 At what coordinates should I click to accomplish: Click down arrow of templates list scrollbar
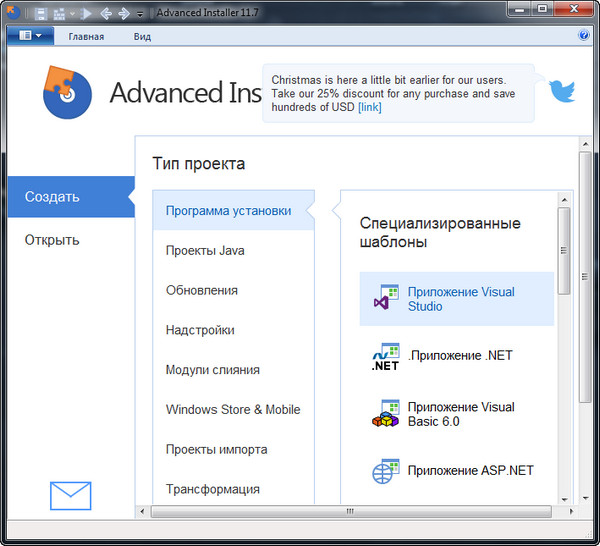click(x=564, y=499)
